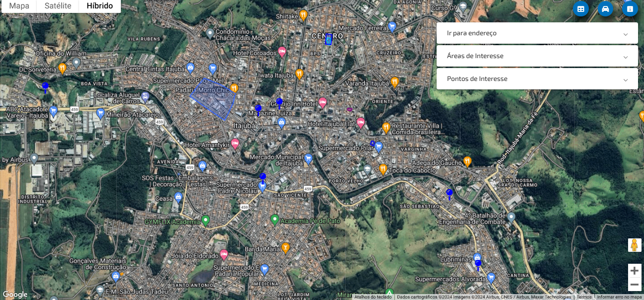Select Condomínio Chácara das Moças marker
This screenshot has width=644, height=300.
coord(210,34)
